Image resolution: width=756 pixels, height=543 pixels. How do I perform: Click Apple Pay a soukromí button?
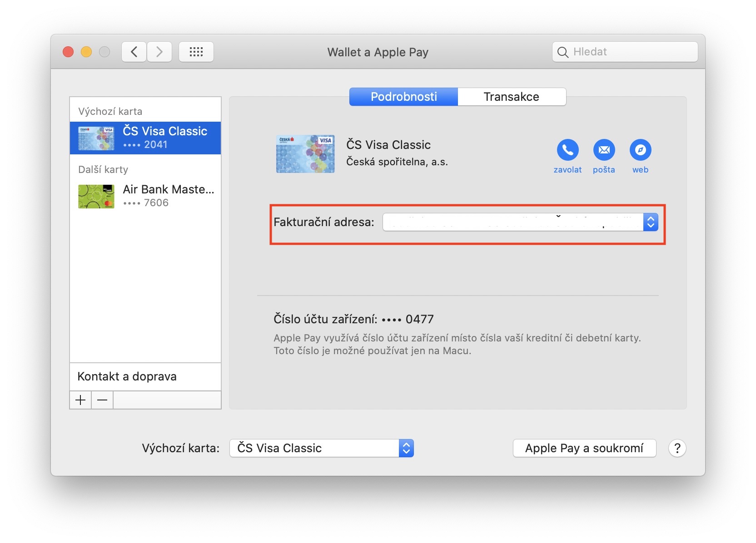coord(584,448)
